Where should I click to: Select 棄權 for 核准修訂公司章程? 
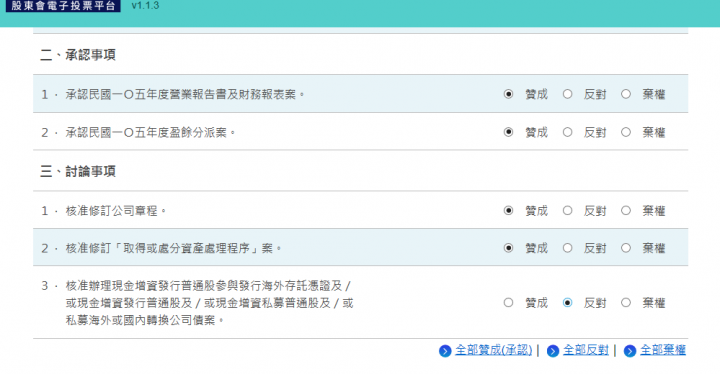point(626,210)
